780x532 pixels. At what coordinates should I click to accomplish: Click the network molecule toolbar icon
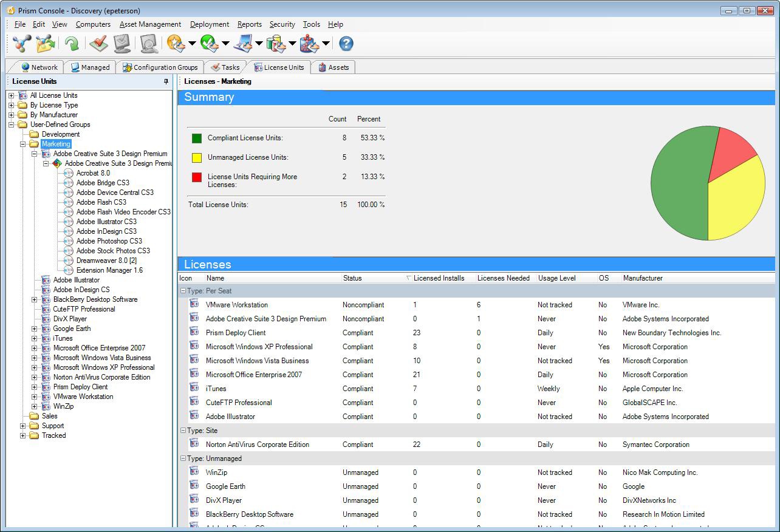tap(21, 44)
